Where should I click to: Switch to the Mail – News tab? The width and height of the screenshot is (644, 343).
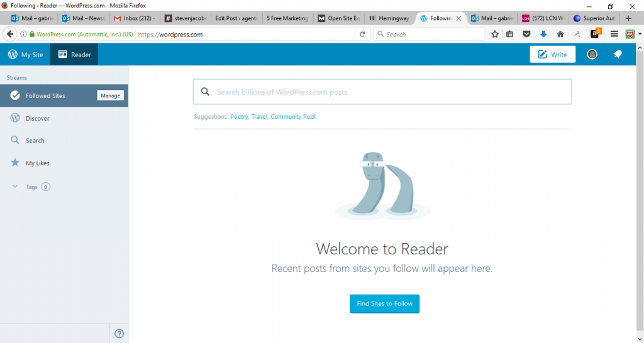pyautogui.click(x=84, y=18)
